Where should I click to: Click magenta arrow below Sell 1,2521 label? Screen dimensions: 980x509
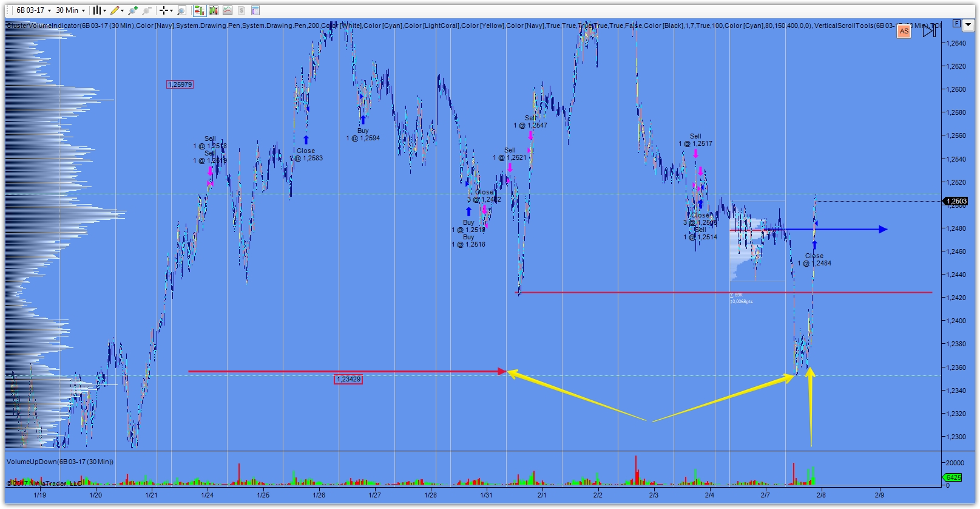[x=510, y=167]
